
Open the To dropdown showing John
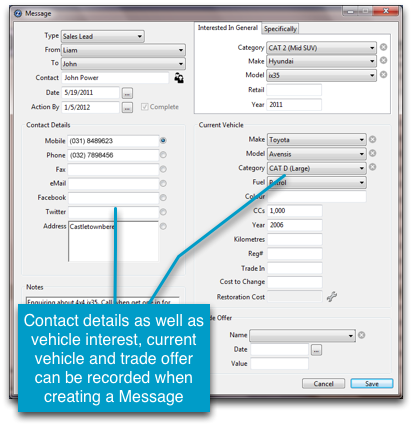[123, 64]
